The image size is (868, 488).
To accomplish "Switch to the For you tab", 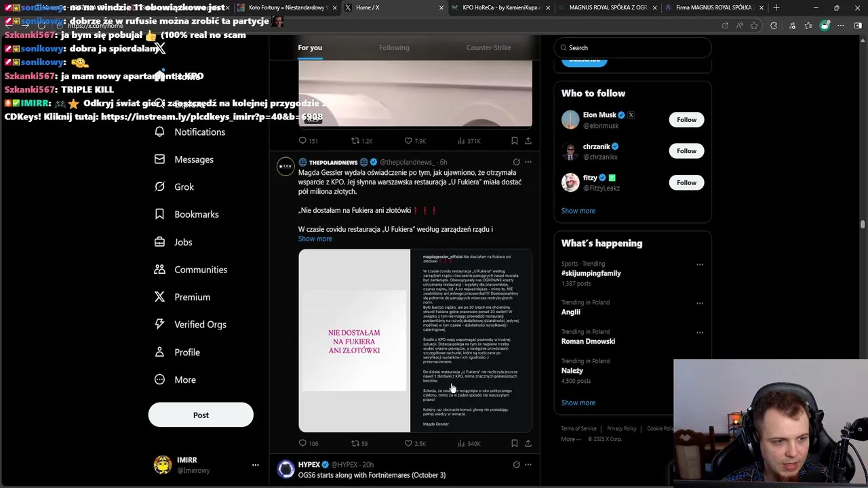I will [310, 47].
